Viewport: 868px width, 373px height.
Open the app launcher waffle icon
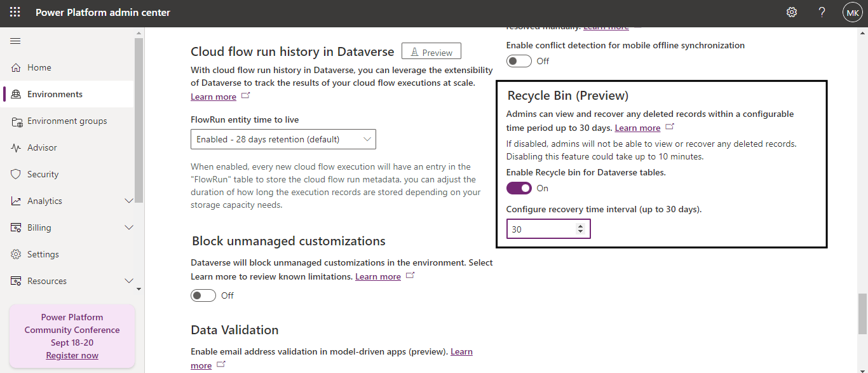[x=15, y=13]
